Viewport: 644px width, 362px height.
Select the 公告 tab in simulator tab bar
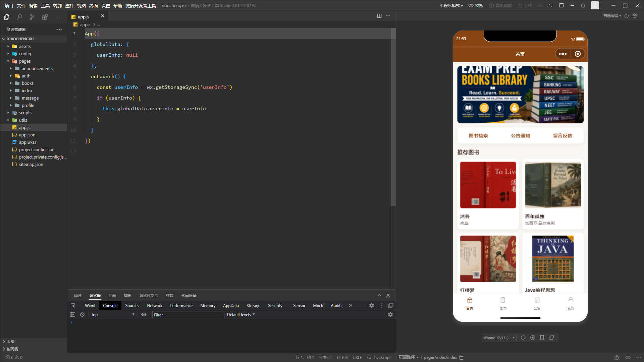pyautogui.click(x=537, y=303)
